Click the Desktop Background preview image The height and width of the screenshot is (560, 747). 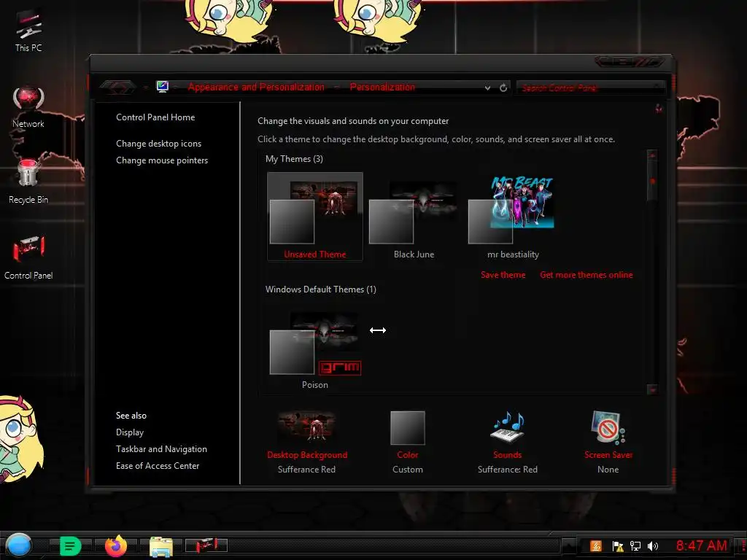[307, 426]
